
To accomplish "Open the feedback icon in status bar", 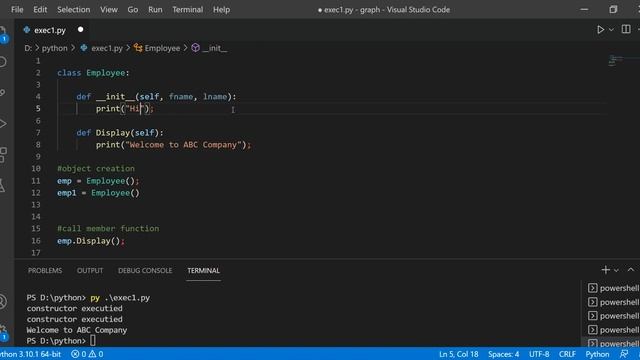I will (624, 354).
